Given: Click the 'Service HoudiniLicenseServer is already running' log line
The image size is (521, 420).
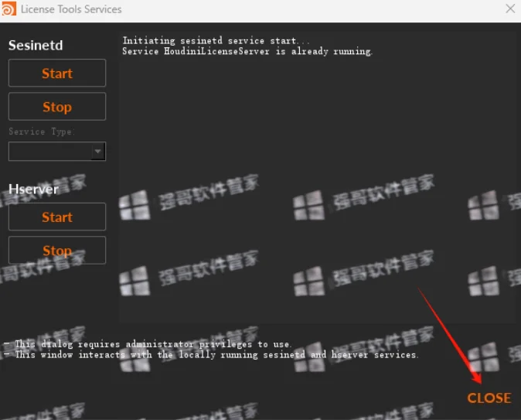Looking at the screenshot, I should [x=247, y=51].
